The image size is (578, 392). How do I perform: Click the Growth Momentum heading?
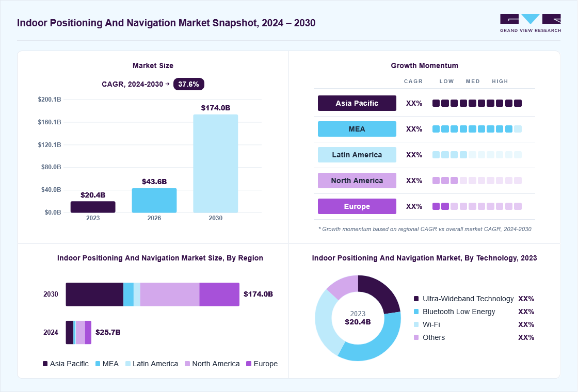[425, 66]
